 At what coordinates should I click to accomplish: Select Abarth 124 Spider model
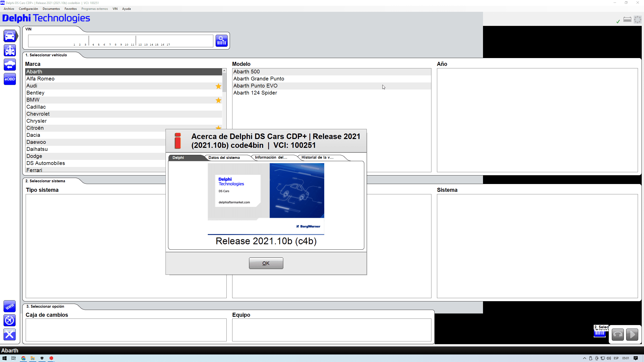tap(255, 93)
